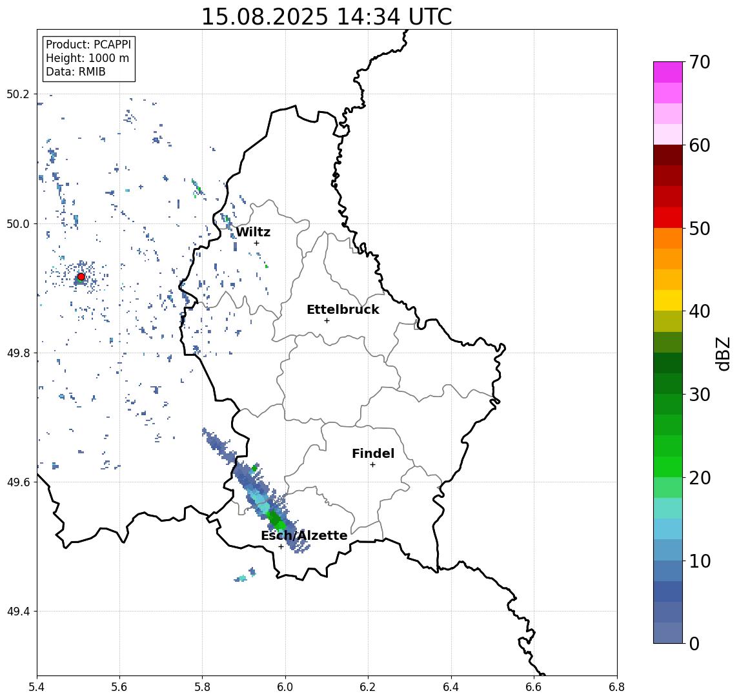Click the longitude axis label 5.4
Viewport: 739px width, 700px height.
[37, 687]
